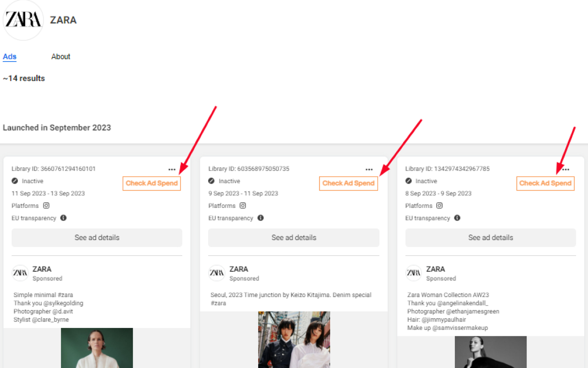588x368 pixels.
Task: Click 'Make up @samvissermakeup' caption line
Action: tap(447, 328)
